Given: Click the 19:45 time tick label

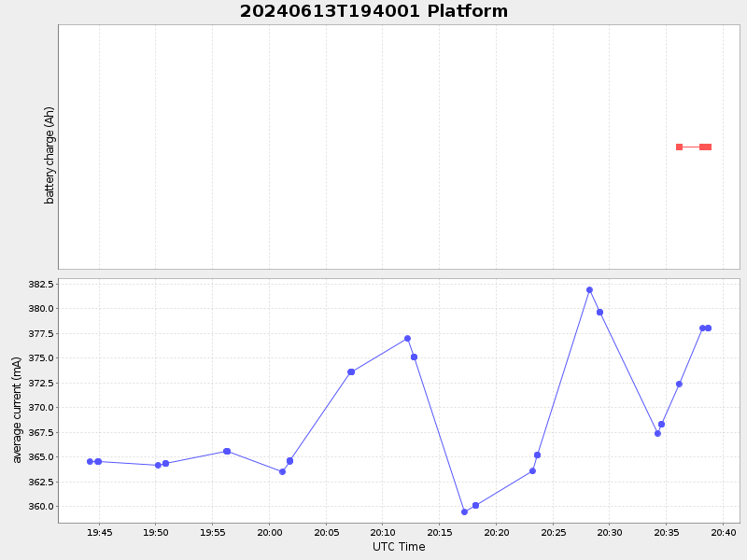Looking at the screenshot, I should point(100,533).
